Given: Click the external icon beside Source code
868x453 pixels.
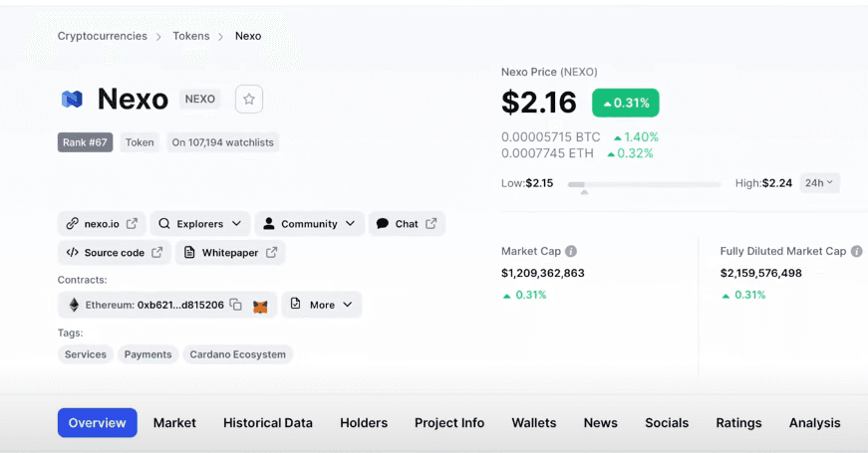Looking at the screenshot, I should (157, 252).
